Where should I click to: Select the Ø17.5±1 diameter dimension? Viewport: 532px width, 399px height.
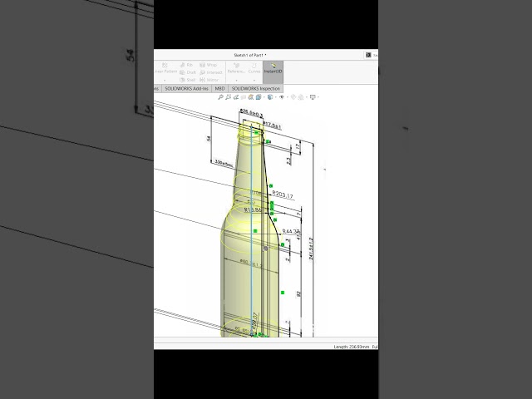coord(273,126)
